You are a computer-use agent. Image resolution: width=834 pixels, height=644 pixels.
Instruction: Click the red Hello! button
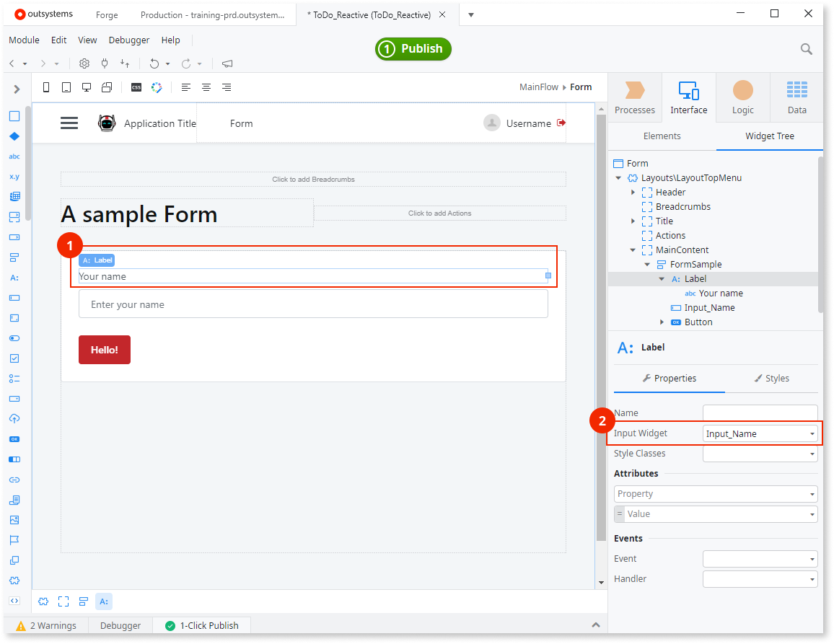click(x=105, y=350)
